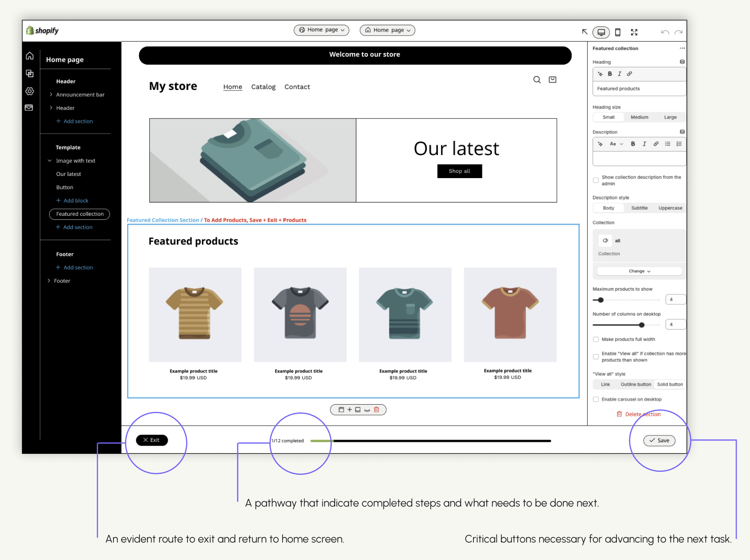750x560 pixels.
Task: Open the shopping cart icon
Action: (x=553, y=80)
